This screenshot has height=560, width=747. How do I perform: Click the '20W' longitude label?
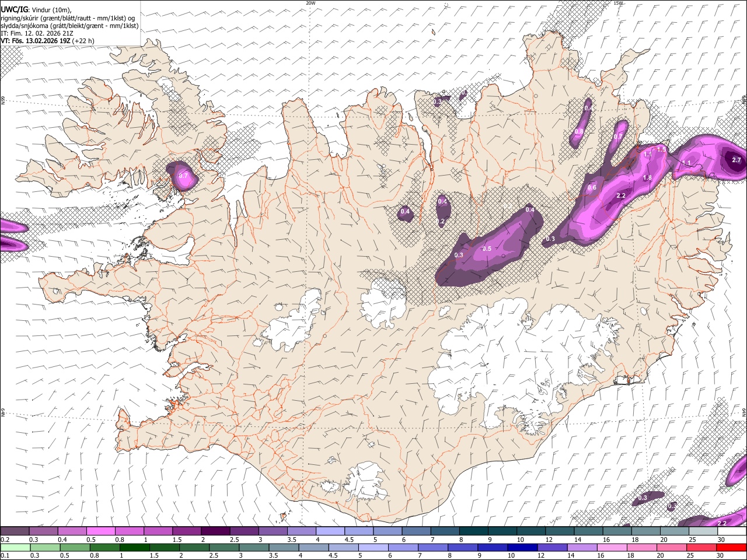point(311,3)
